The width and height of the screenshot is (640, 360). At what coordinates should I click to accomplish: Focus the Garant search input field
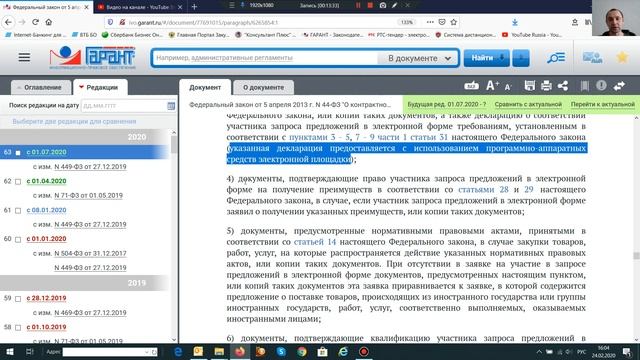(265, 58)
